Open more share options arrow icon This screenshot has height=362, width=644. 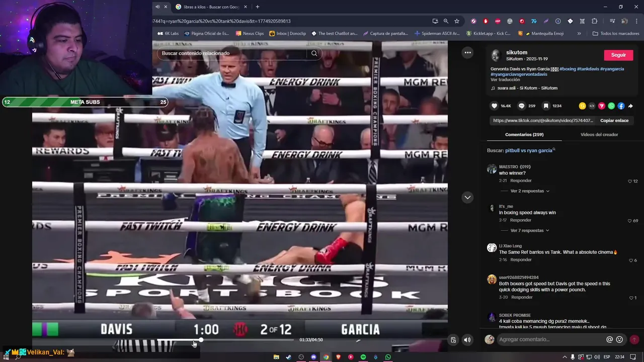click(x=630, y=106)
